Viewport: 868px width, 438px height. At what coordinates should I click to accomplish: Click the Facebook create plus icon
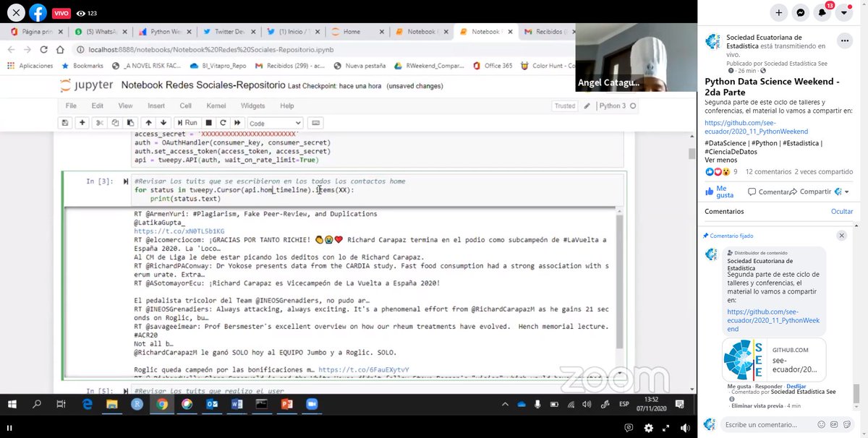[x=778, y=12]
